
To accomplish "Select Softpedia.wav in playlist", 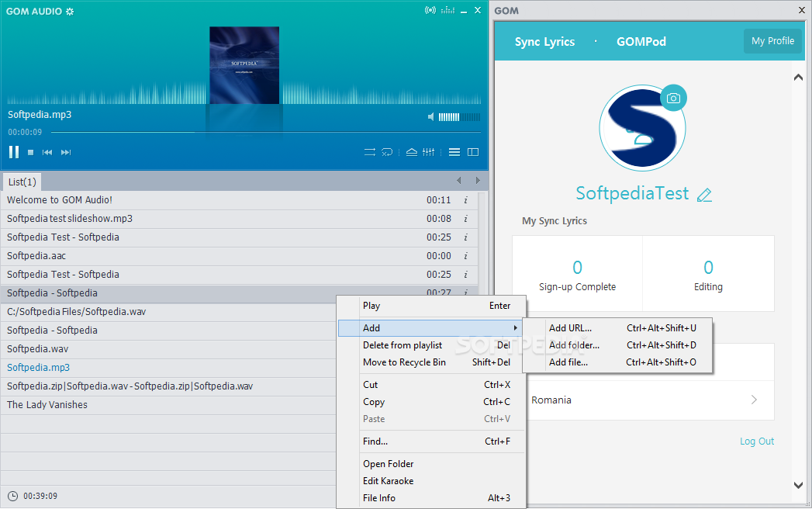I will (x=169, y=349).
